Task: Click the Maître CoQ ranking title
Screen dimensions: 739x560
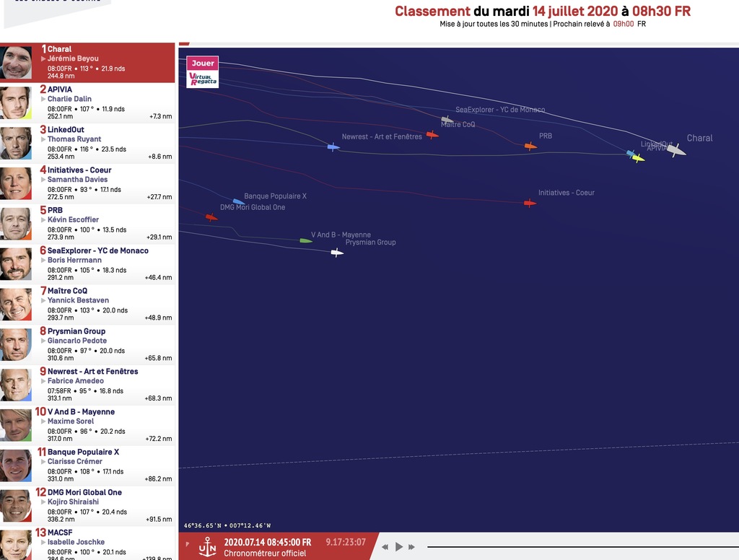Action: coord(67,291)
